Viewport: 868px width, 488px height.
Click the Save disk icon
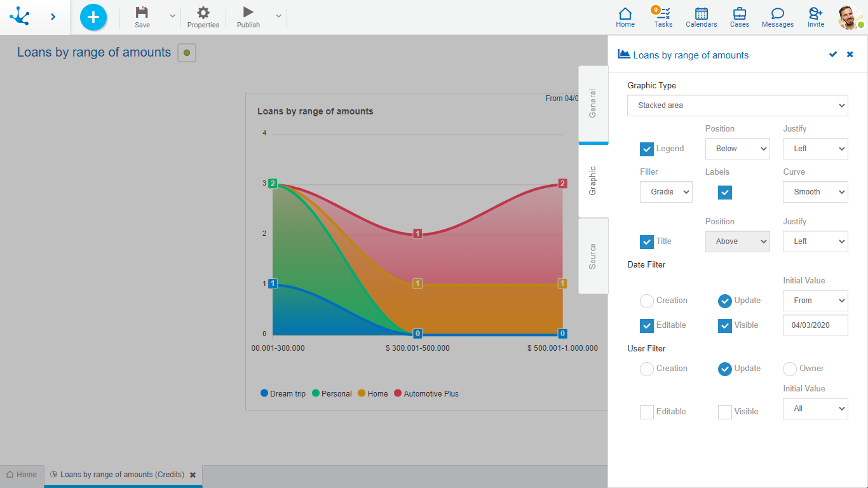(x=142, y=13)
